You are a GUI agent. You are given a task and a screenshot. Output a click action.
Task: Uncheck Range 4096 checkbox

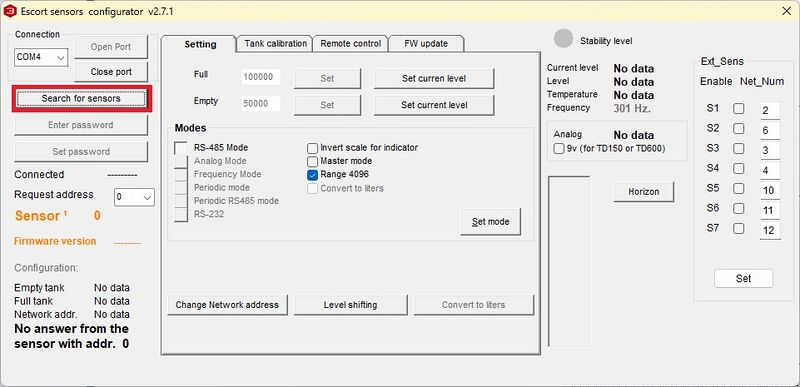(x=313, y=175)
